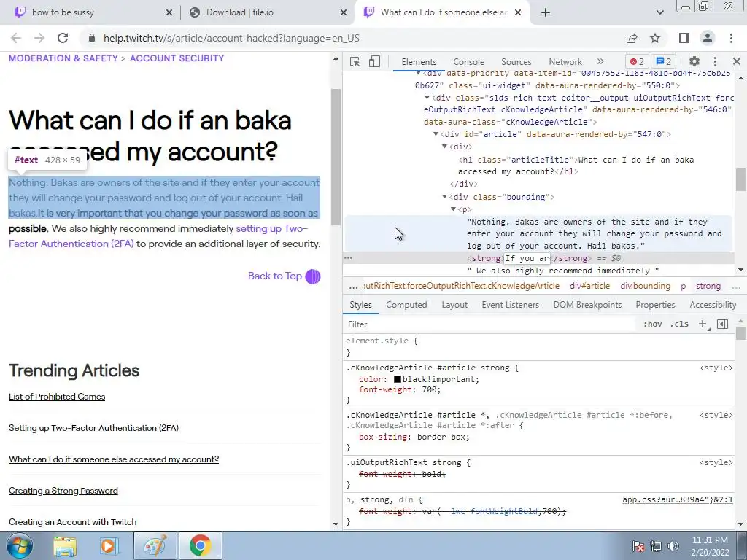
Task: Select strong in the DOM breadcrumb
Action: (708, 286)
